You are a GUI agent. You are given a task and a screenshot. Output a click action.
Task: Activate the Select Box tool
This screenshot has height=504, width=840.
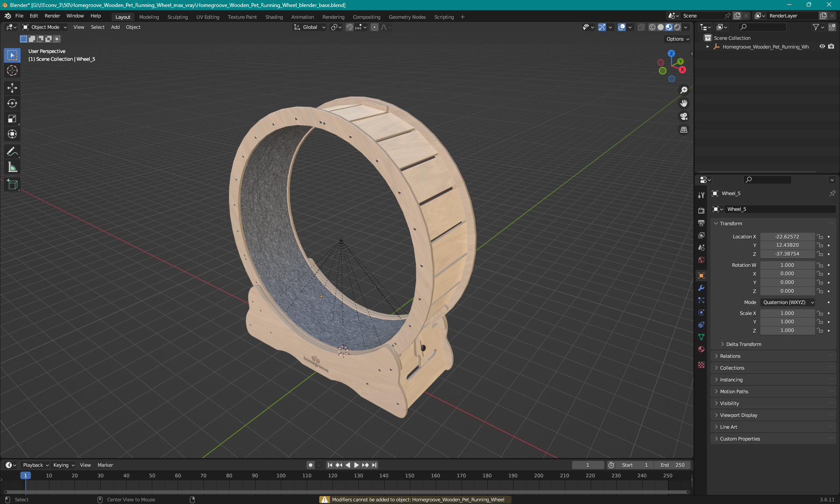pyautogui.click(x=12, y=55)
